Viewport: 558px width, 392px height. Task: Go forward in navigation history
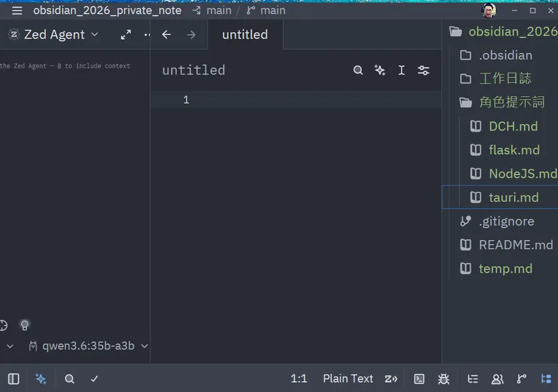tap(191, 34)
